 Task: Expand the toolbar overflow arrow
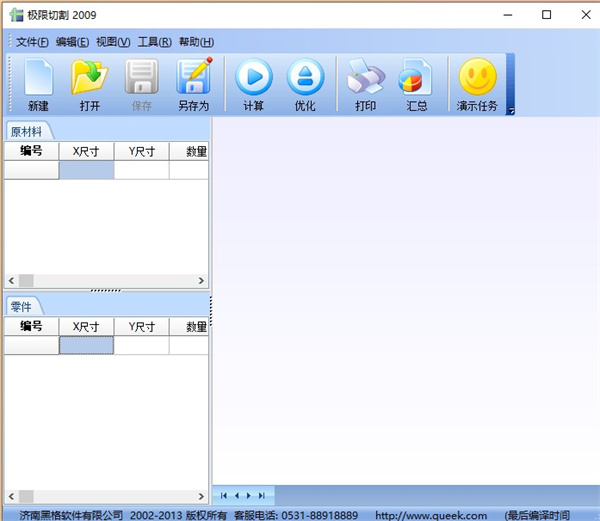point(511,111)
